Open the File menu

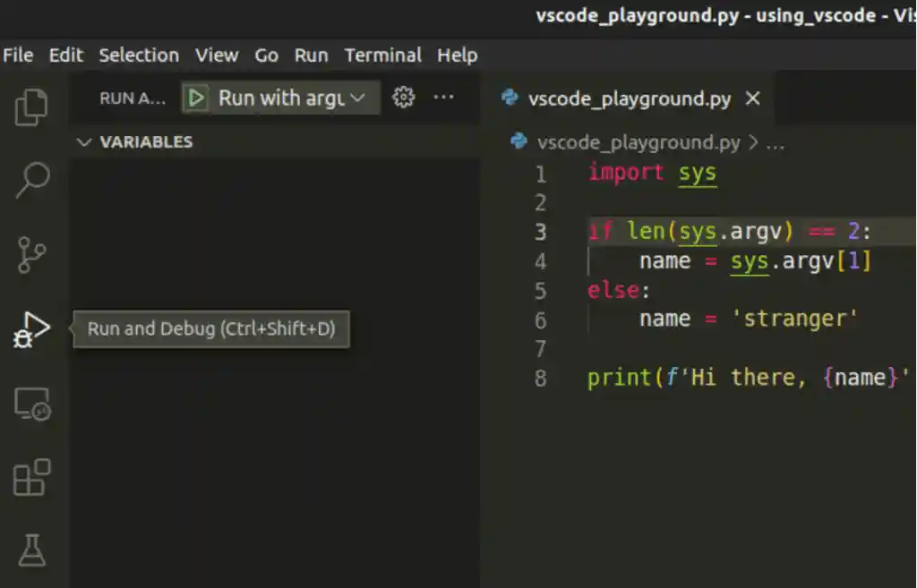coord(18,55)
